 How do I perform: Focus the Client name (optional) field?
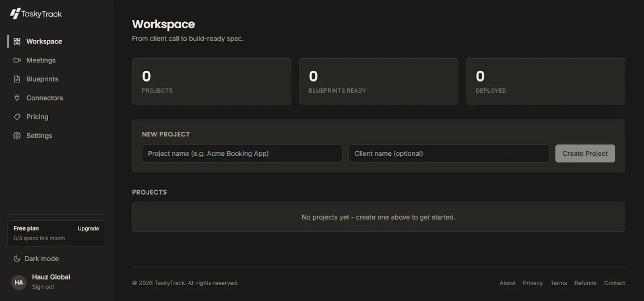(x=449, y=154)
